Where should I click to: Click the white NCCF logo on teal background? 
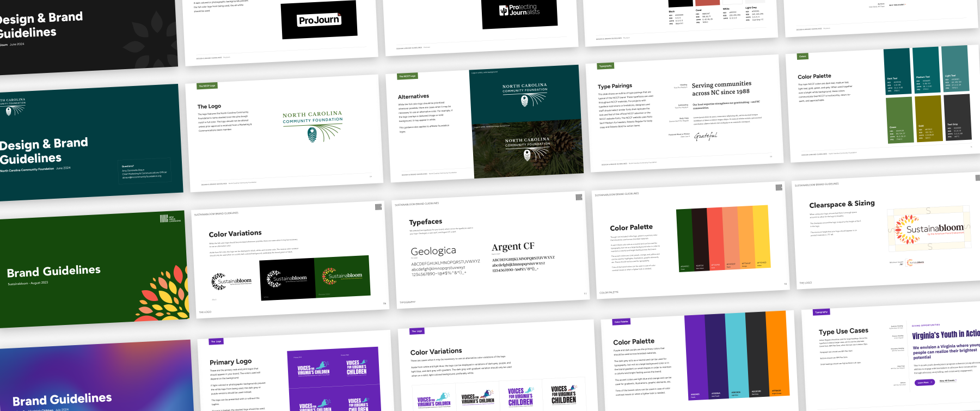[525, 94]
